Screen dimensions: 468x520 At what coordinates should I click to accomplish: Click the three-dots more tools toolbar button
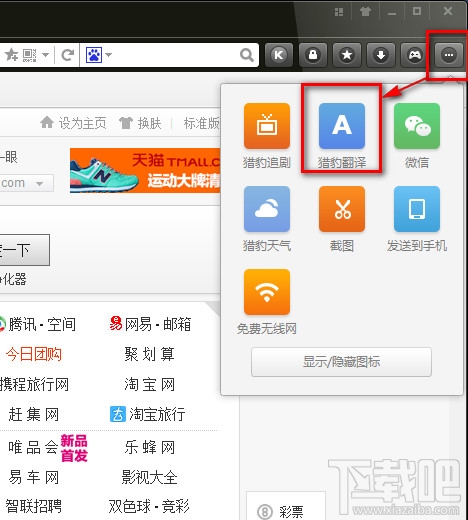click(x=449, y=55)
